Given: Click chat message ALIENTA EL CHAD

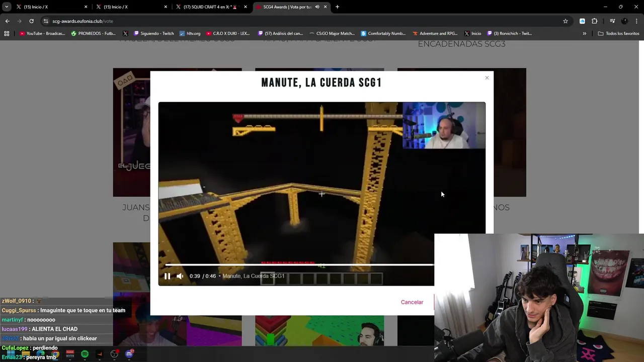Looking at the screenshot, I should coord(54,329).
